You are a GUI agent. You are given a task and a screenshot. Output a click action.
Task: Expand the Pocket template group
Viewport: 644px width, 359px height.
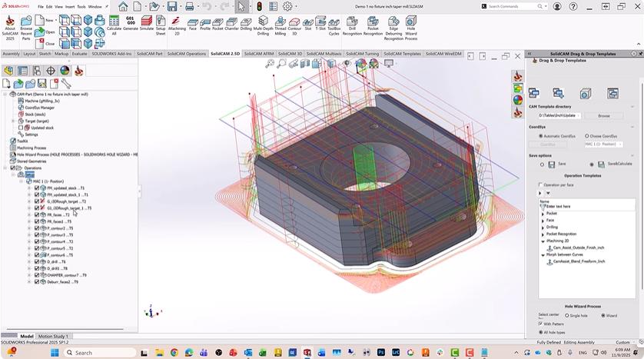[x=543, y=214]
